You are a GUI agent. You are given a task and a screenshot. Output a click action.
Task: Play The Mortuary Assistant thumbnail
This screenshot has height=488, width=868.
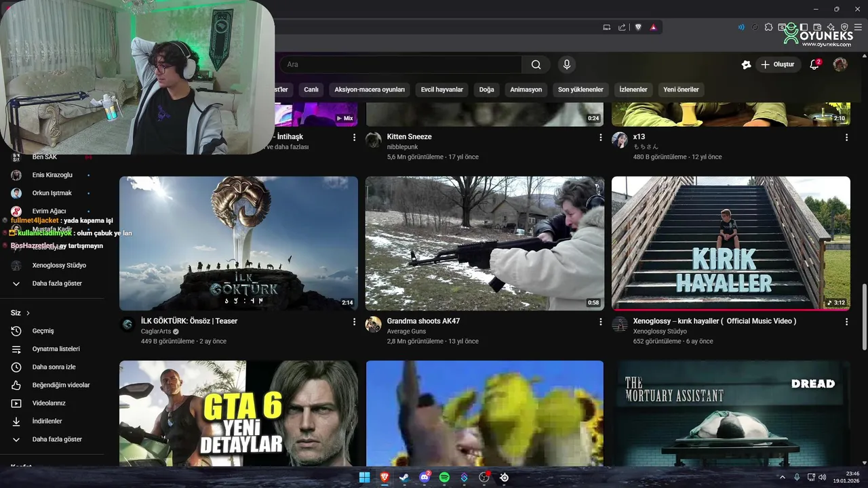click(x=731, y=413)
